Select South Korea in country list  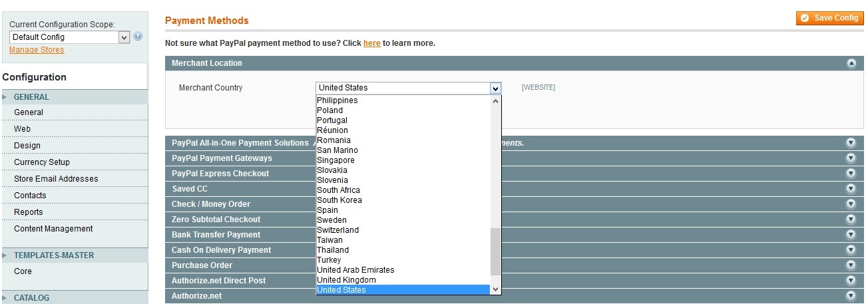coord(403,200)
